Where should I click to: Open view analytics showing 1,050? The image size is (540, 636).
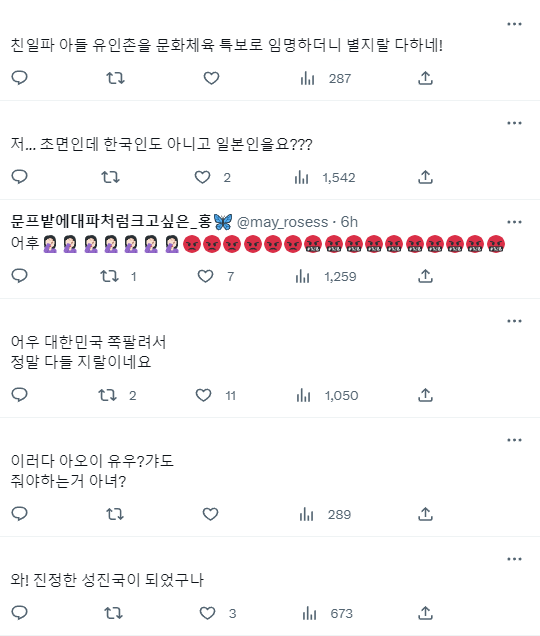click(x=327, y=395)
